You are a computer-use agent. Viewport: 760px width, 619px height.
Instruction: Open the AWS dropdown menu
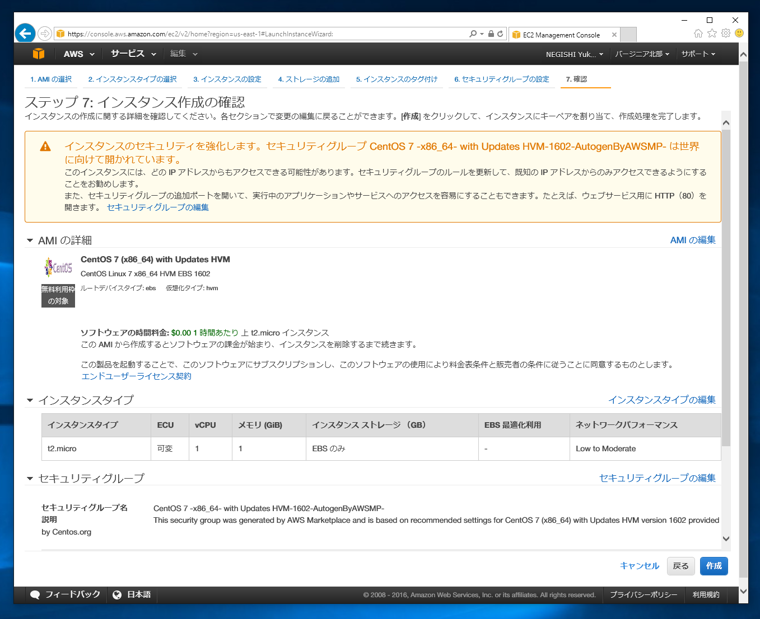(79, 54)
